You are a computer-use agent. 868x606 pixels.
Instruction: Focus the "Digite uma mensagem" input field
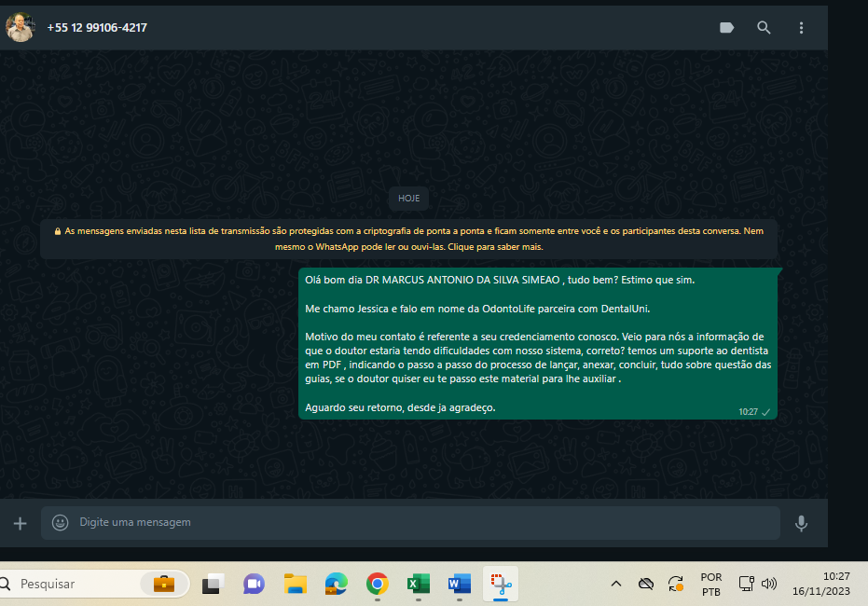(x=420, y=523)
